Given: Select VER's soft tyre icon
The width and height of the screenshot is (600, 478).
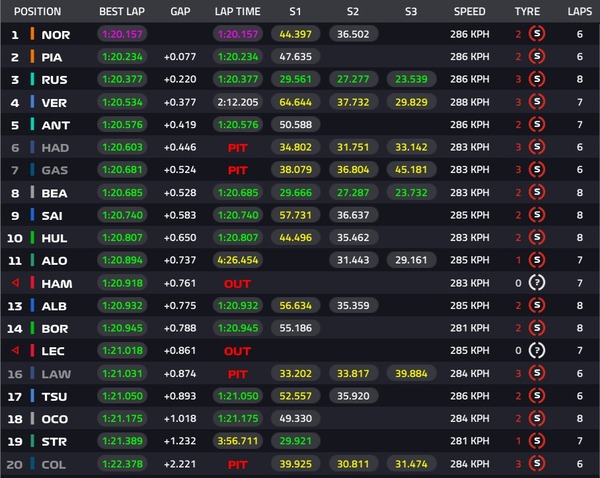Looking at the screenshot, I should 538,102.
